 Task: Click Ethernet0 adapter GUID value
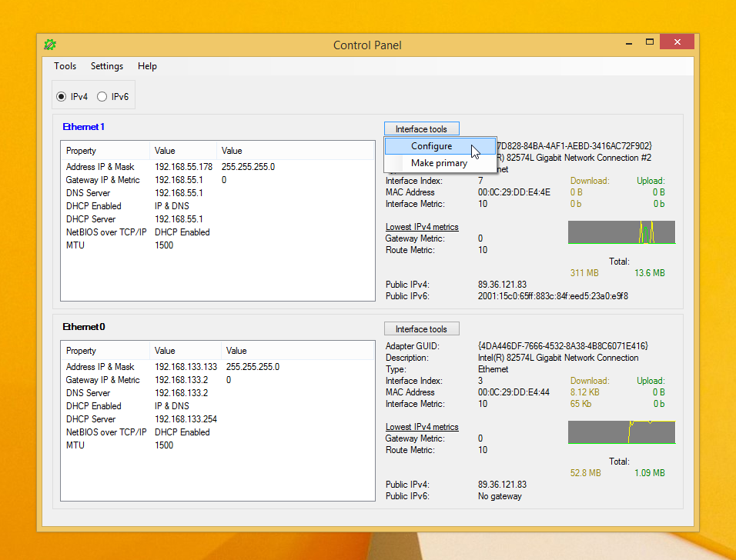563,345
